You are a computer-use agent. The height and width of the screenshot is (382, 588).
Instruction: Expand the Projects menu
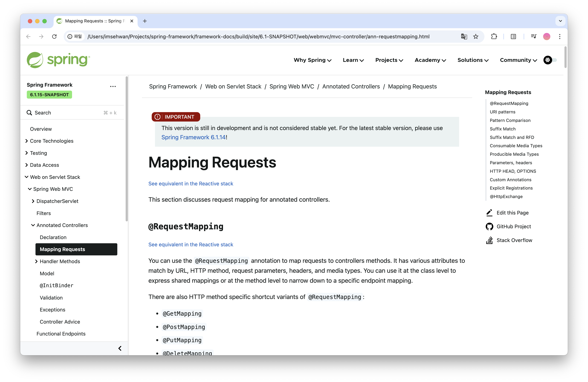(389, 60)
